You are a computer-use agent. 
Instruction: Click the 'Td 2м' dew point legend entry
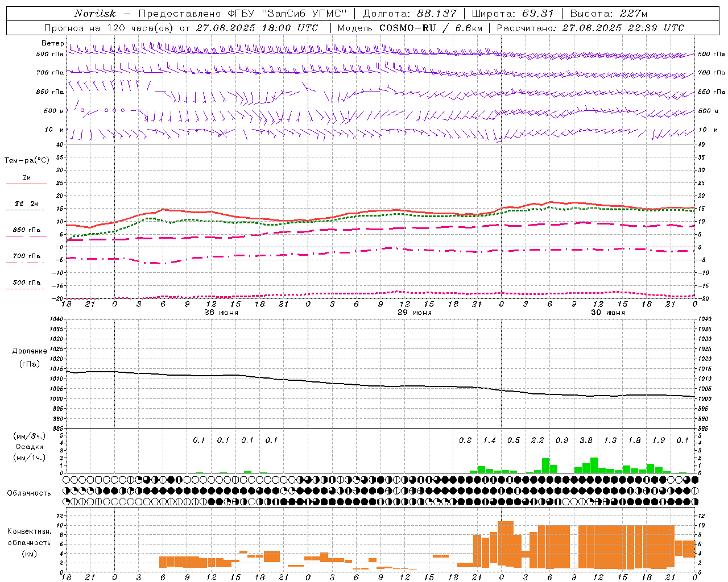pos(27,203)
